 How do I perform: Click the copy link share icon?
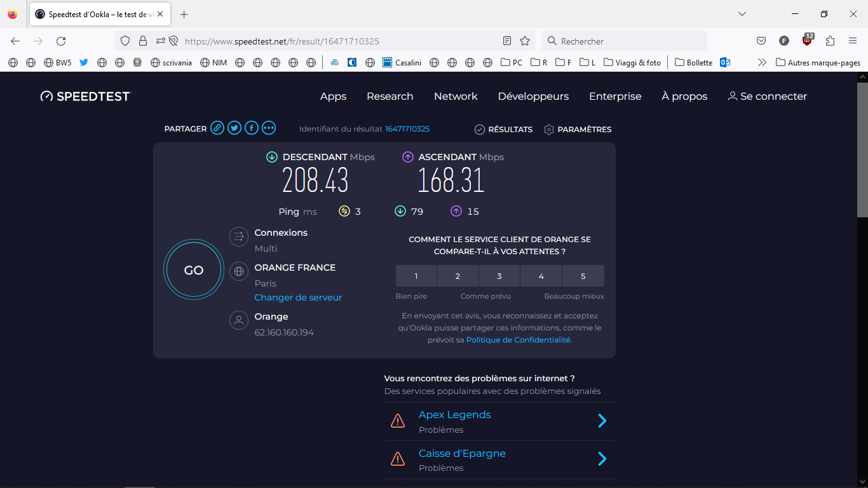click(x=217, y=128)
